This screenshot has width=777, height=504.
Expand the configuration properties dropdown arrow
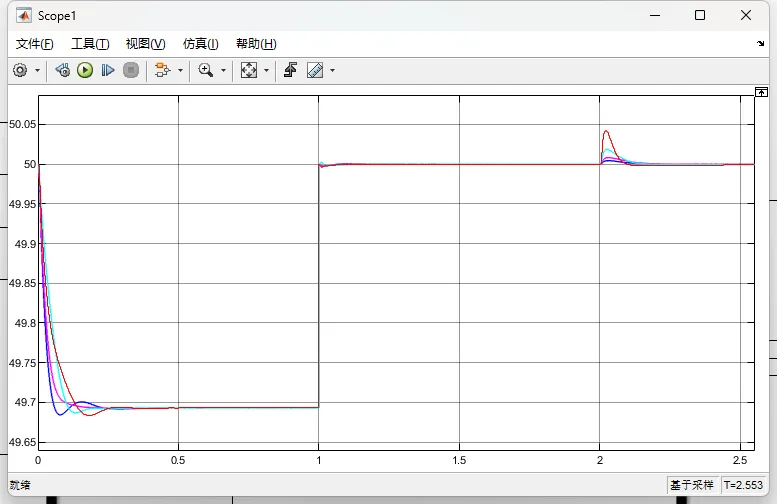[x=37, y=70]
